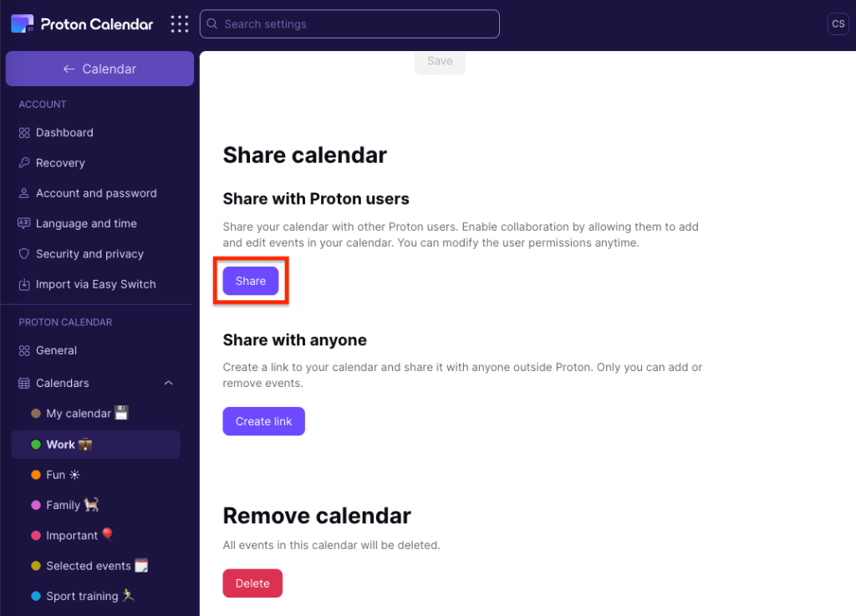Collapse the Calendars section
Viewport: 856px width, 616px height.
pyautogui.click(x=168, y=383)
